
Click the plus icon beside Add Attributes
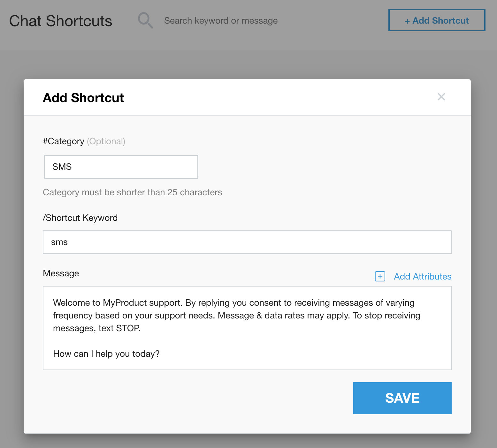[380, 276]
